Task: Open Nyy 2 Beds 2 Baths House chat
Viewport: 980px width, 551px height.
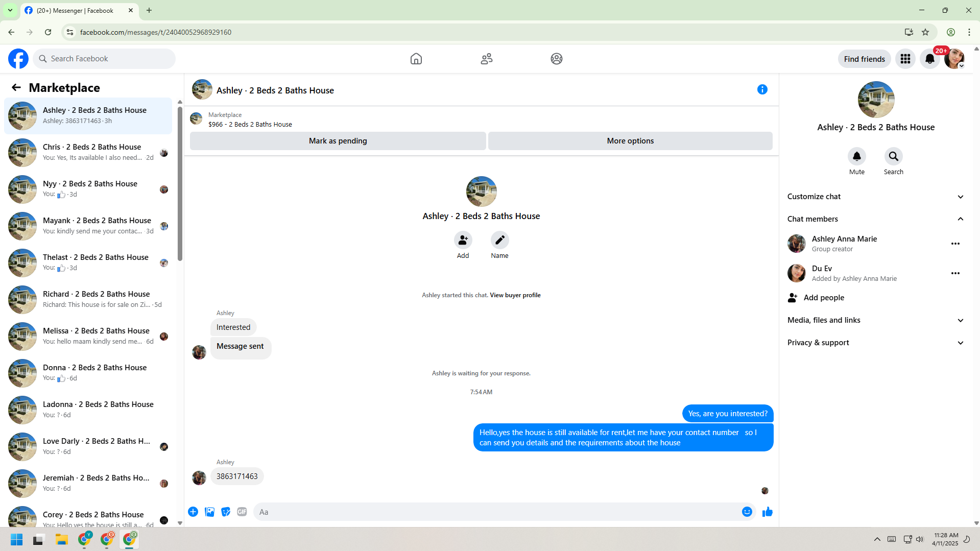Action: (88, 189)
